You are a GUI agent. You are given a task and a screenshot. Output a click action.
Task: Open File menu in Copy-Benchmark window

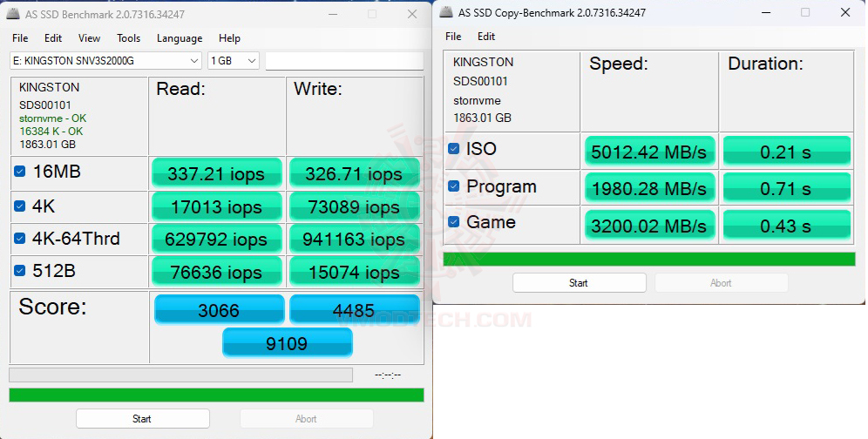click(x=453, y=37)
